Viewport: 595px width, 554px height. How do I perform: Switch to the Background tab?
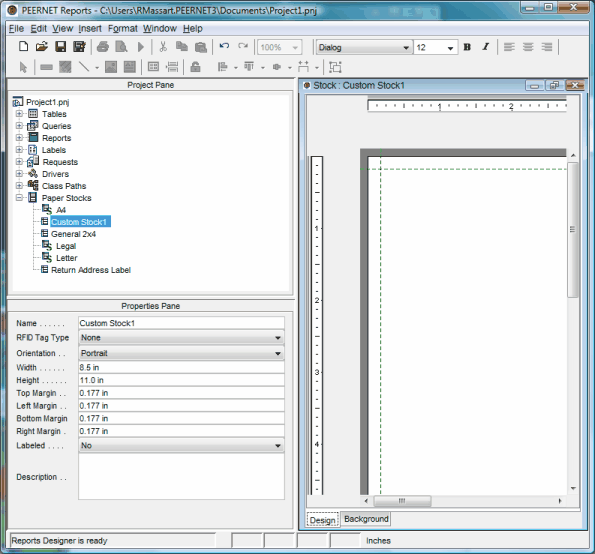366,519
